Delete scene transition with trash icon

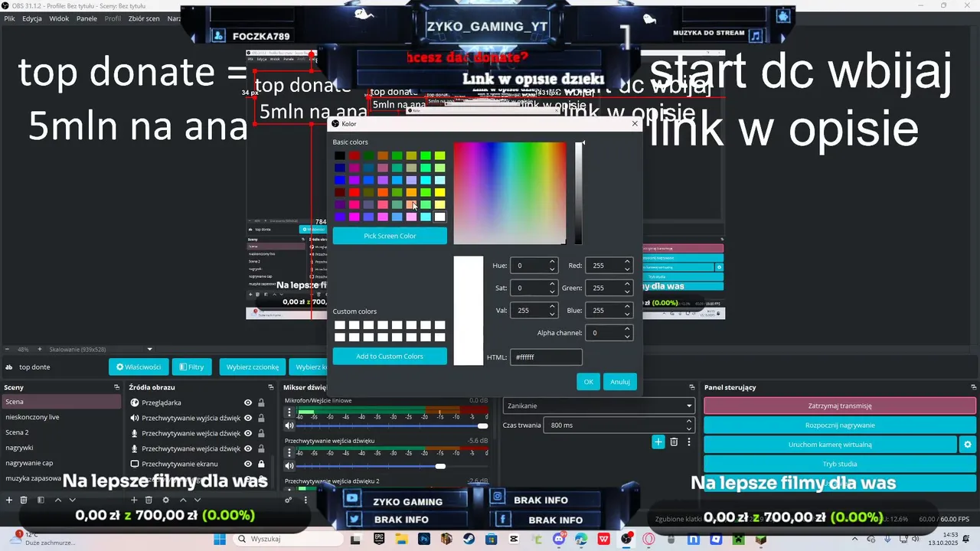coord(674,442)
